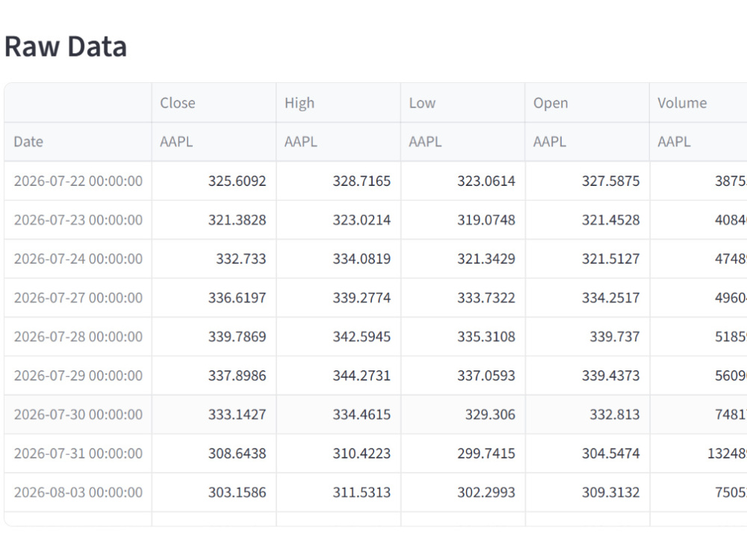Choose Open value 339.737

pos(587,337)
